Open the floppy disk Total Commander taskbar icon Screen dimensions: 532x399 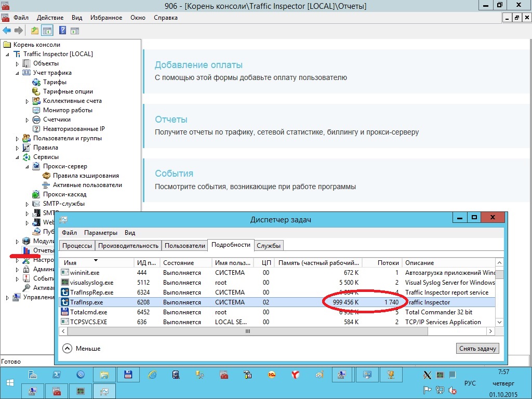(128, 375)
